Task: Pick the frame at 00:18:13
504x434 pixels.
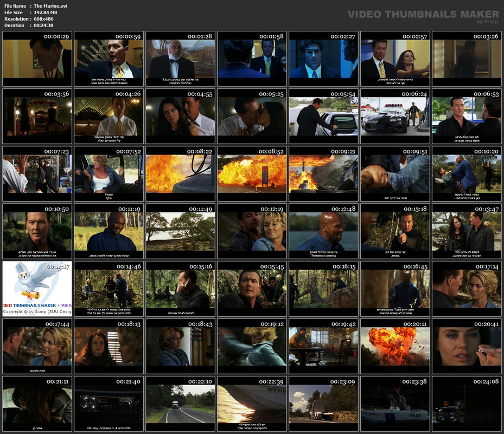Action: point(109,347)
